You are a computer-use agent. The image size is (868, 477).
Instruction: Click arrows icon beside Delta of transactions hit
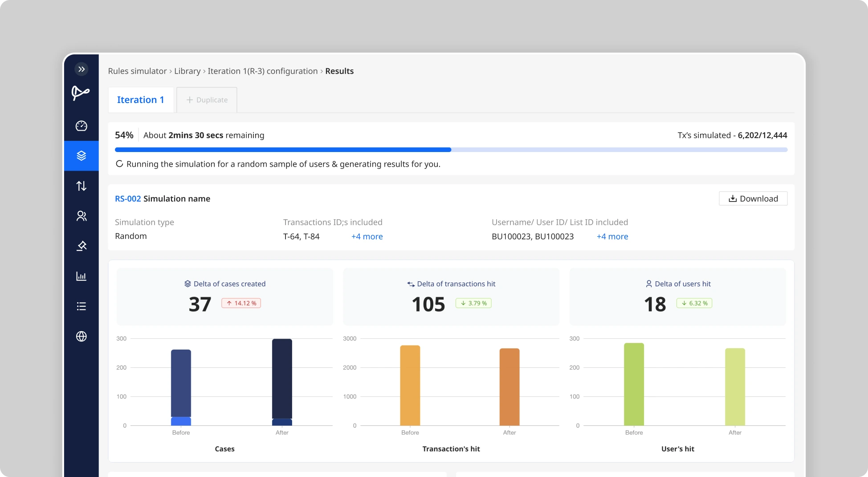tap(411, 284)
